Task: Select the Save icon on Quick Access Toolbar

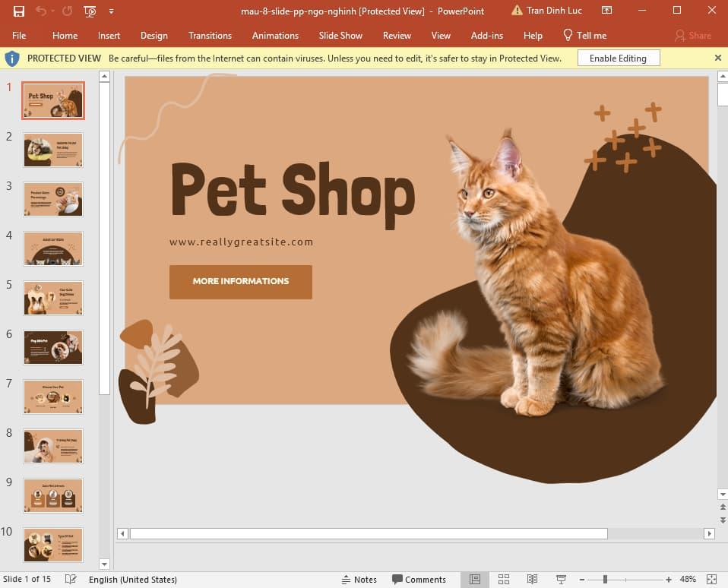Action: click(18, 11)
